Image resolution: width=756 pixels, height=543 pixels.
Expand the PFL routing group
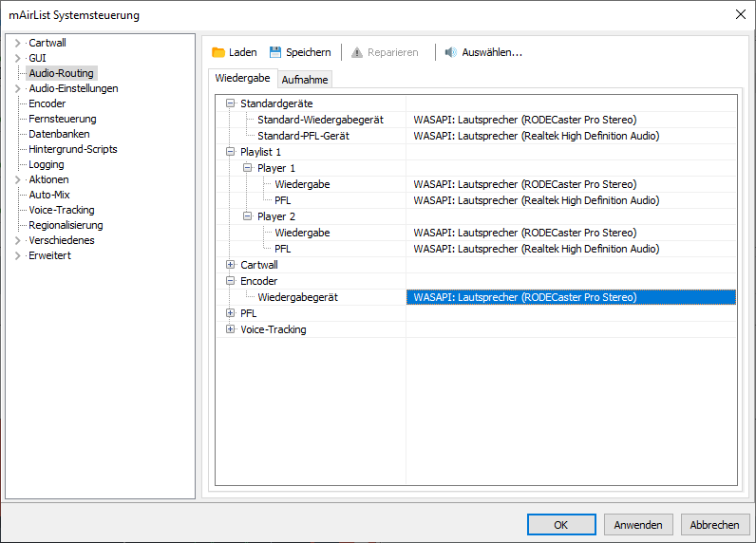[x=231, y=312]
